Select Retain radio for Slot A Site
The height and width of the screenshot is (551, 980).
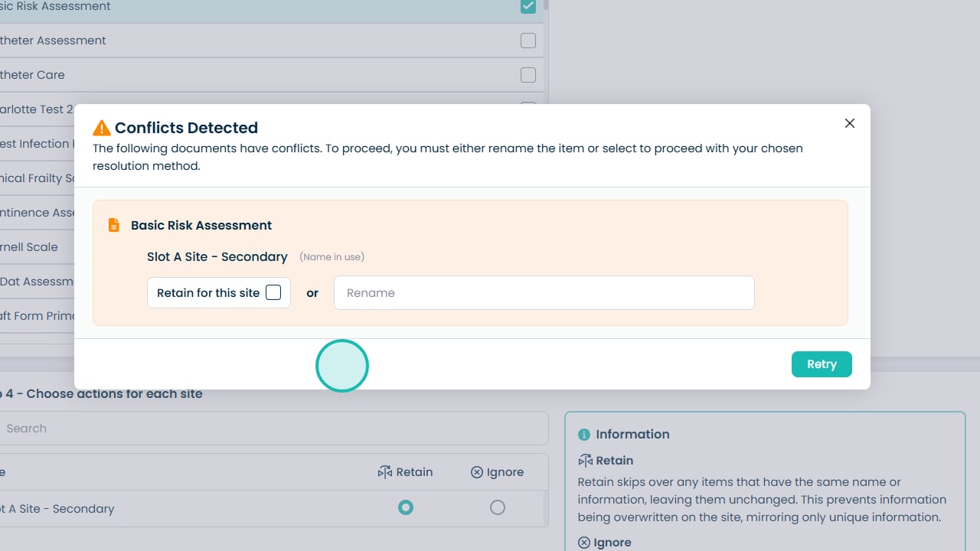[406, 507]
